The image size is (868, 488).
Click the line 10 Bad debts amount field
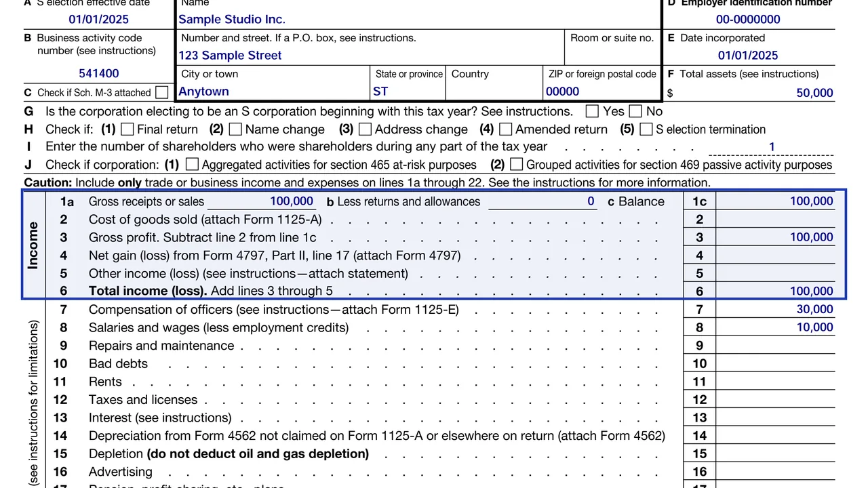coord(776,363)
